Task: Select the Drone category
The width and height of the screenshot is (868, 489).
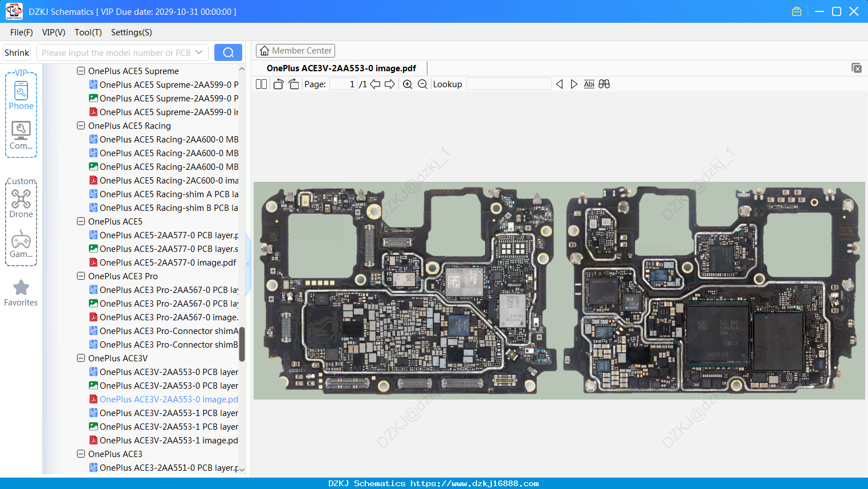Action: click(x=21, y=203)
